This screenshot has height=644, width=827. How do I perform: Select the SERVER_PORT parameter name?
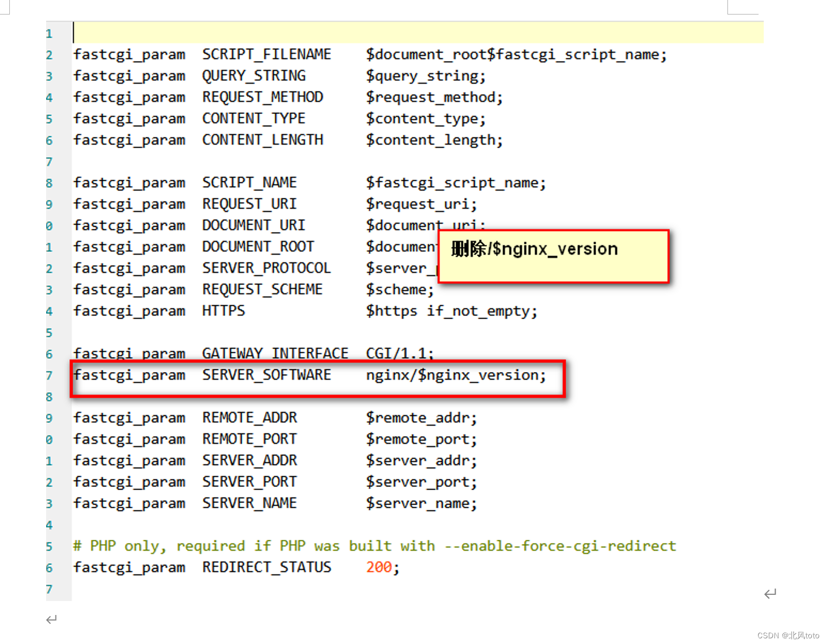[x=249, y=482]
